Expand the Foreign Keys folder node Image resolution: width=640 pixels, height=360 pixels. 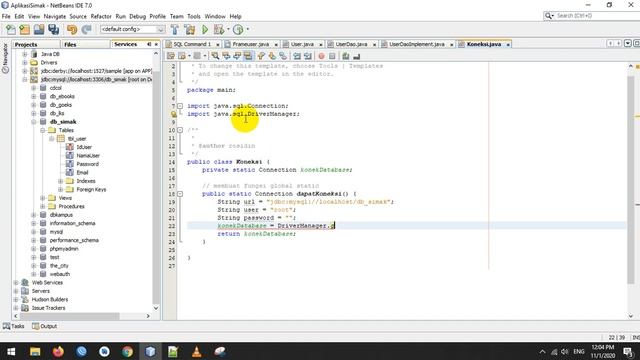click(60, 189)
